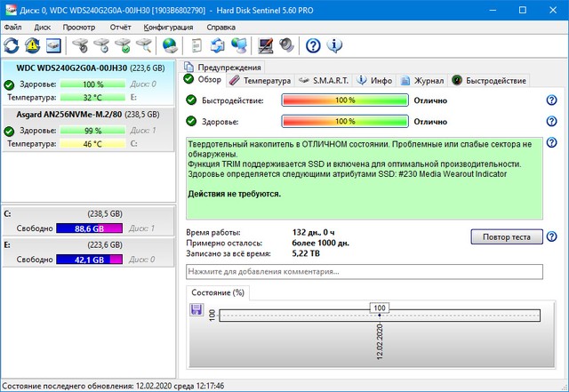The width and height of the screenshot is (569, 392).
Task: Open the Отчёт menu
Action: tap(120, 28)
